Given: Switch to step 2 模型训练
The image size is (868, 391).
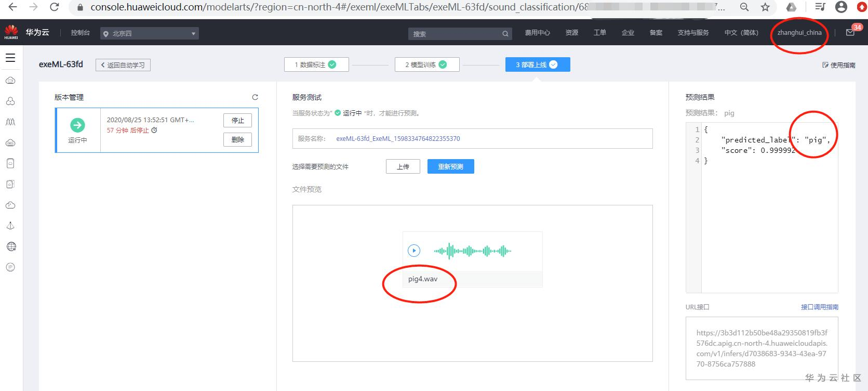Looking at the screenshot, I should tap(427, 64).
